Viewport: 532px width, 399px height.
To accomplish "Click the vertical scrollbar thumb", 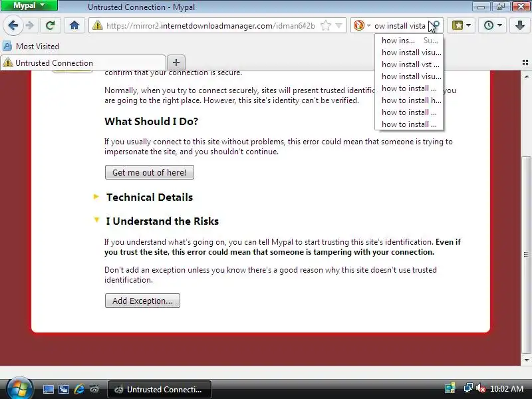I will pyautogui.click(x=526, y=255).
